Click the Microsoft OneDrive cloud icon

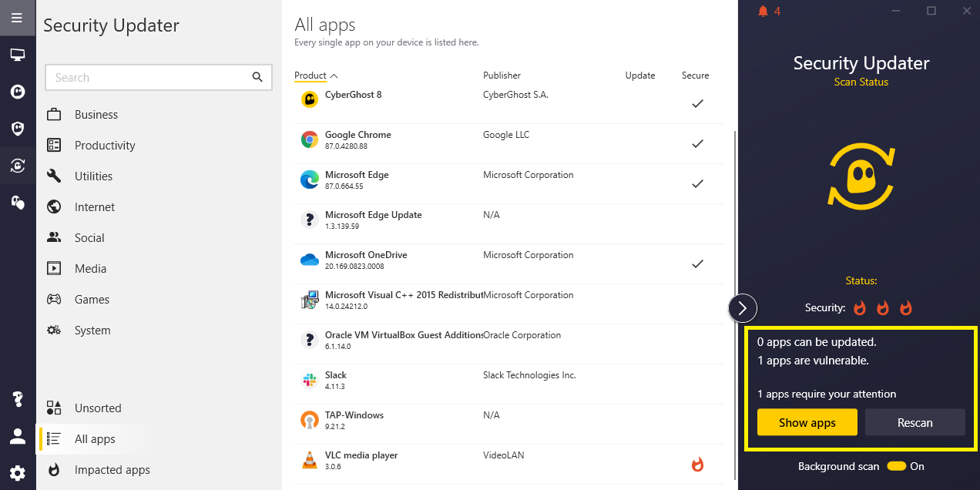click(309, 260)
